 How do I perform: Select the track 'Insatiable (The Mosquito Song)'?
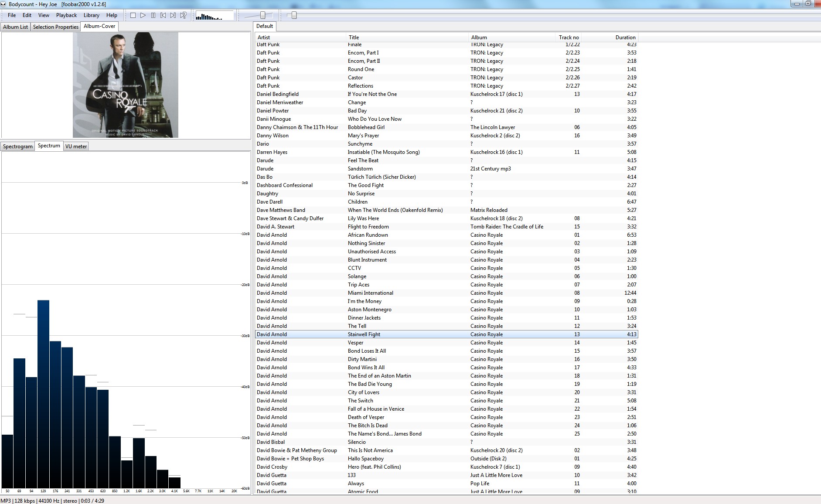446,152
